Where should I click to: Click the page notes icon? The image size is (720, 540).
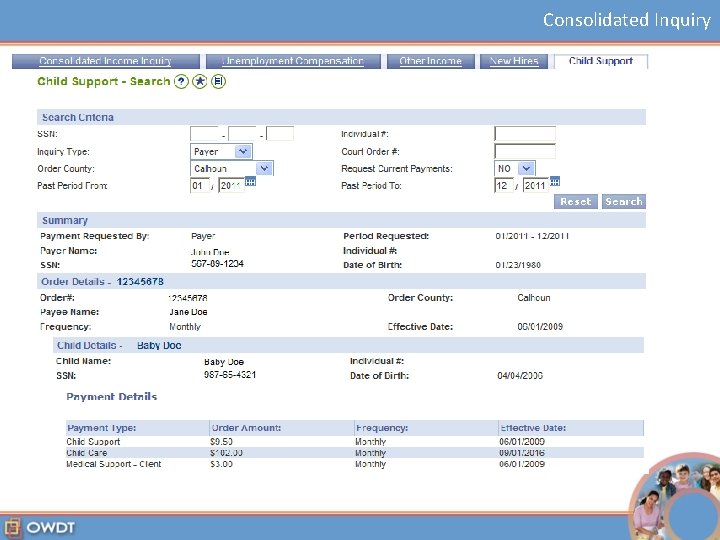click(219, 82)
